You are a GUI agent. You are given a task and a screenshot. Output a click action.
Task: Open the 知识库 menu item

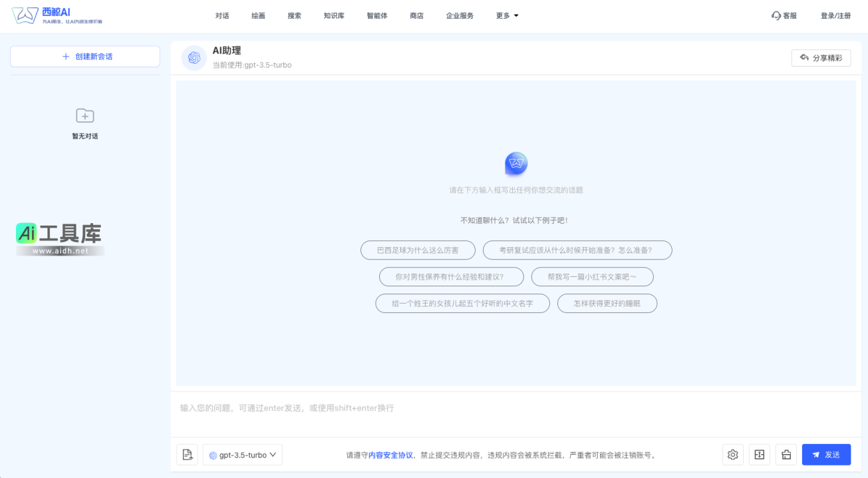[333, 15]
